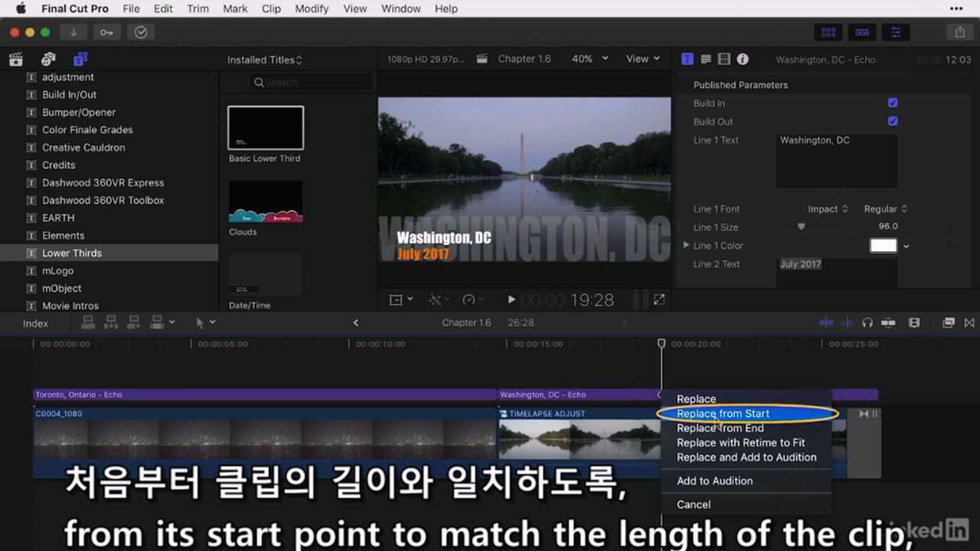
Task: Open the 40% zoom dropdown
Action: pos(590,59)
